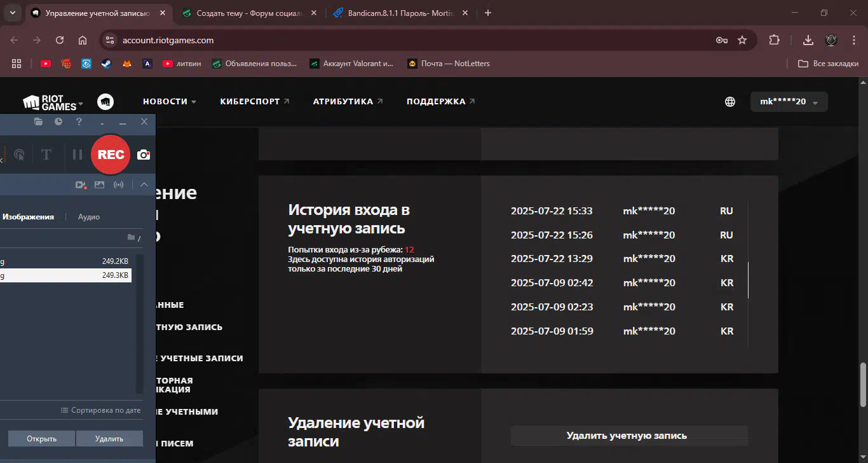Image resolution: width=868 pixels, height=463 pixels.
Task: Open the language globe selector
Action: point(730,102)
